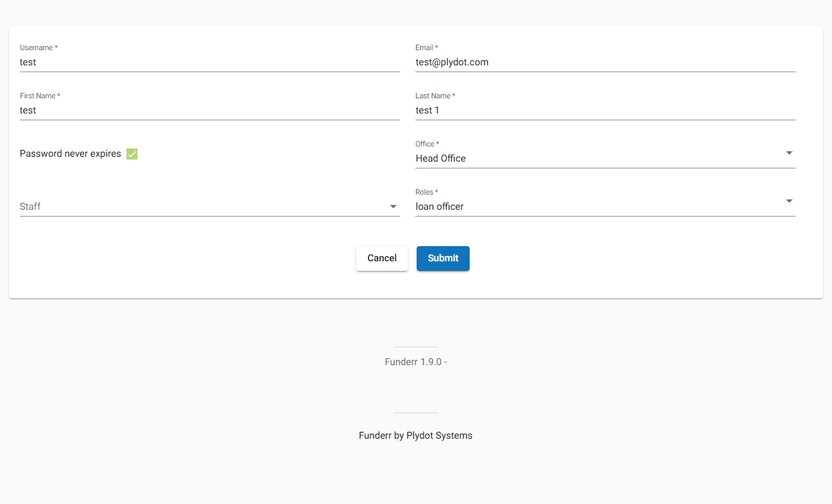Click the Password never expires green checkmark
832x504 pixels.
[131, 153]
